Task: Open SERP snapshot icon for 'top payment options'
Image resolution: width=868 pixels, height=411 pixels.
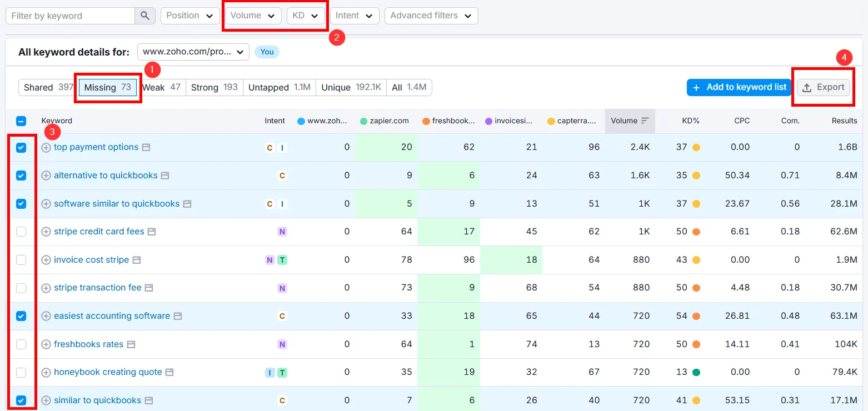Action: pos(146,147)
